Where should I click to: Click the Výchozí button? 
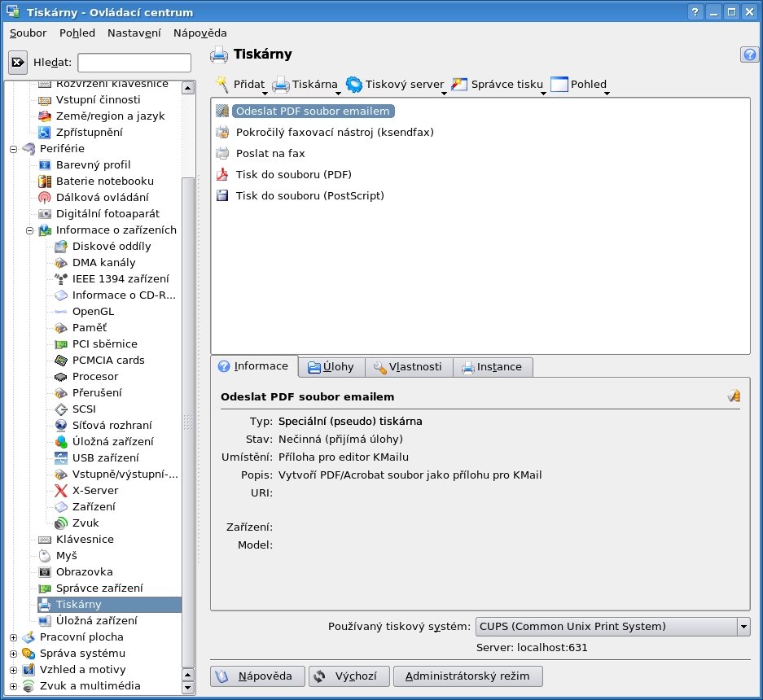349,676
